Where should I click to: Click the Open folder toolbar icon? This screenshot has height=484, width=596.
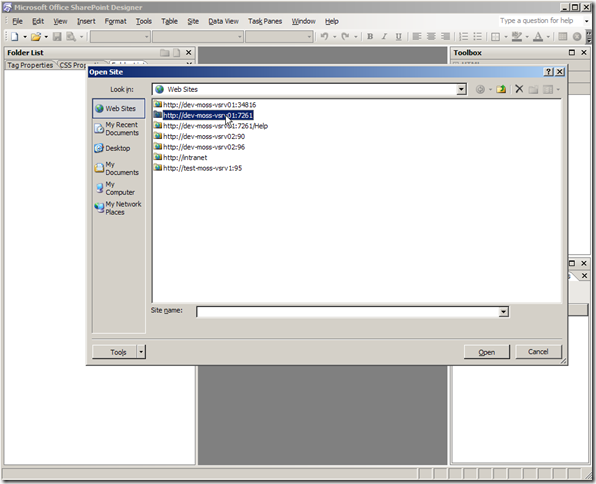36,36
